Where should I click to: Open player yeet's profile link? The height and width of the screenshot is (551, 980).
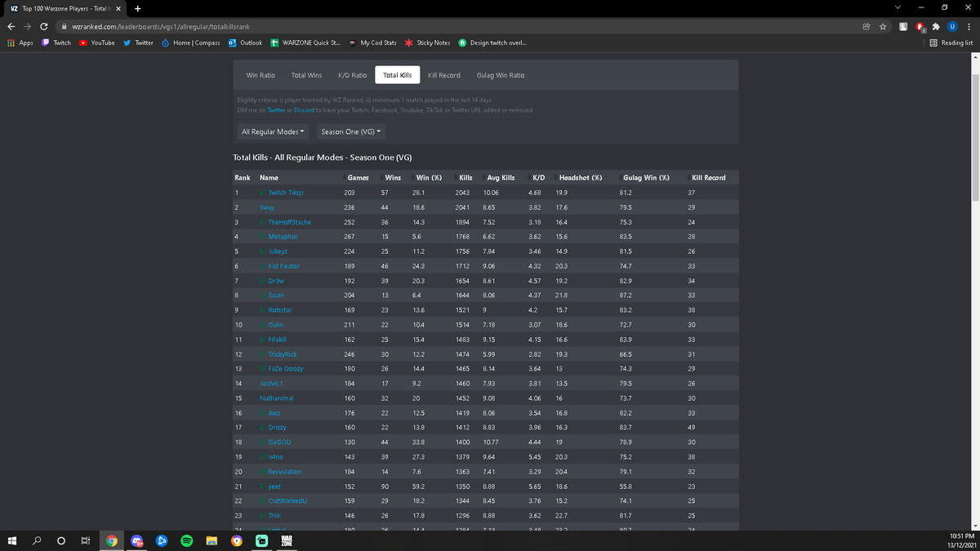point(274,487)
